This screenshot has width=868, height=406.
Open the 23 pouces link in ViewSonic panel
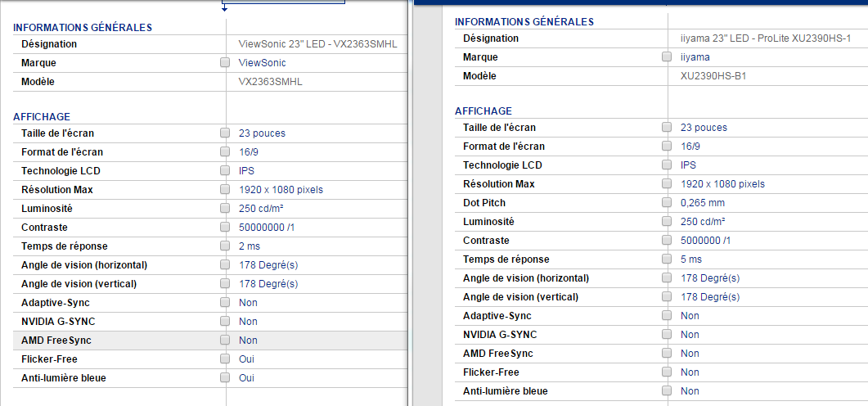tap(262, 133)
